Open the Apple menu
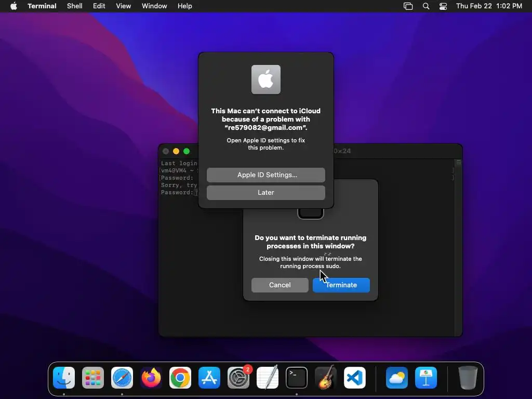Image resolution: width=532 pixels, height=399 pixels. (14, 6)
